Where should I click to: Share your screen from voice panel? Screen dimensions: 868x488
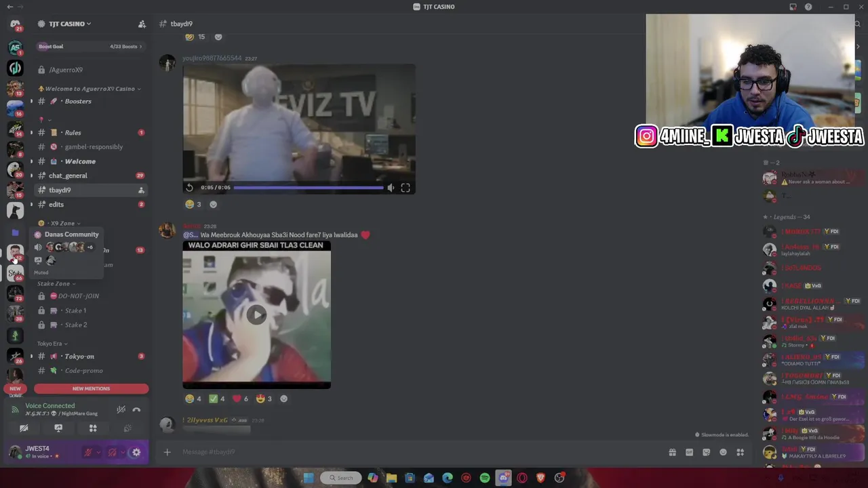click(x=58, y=428)
